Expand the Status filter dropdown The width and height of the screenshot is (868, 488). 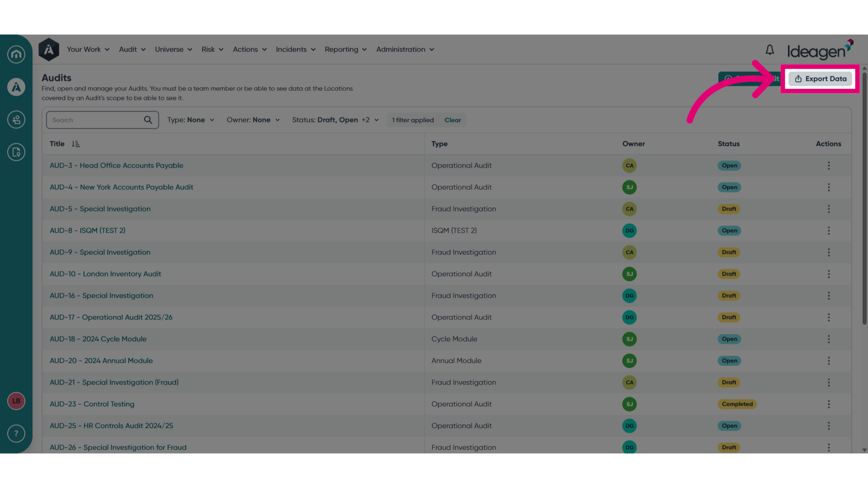pyautogui.click(x=335, y=120)
